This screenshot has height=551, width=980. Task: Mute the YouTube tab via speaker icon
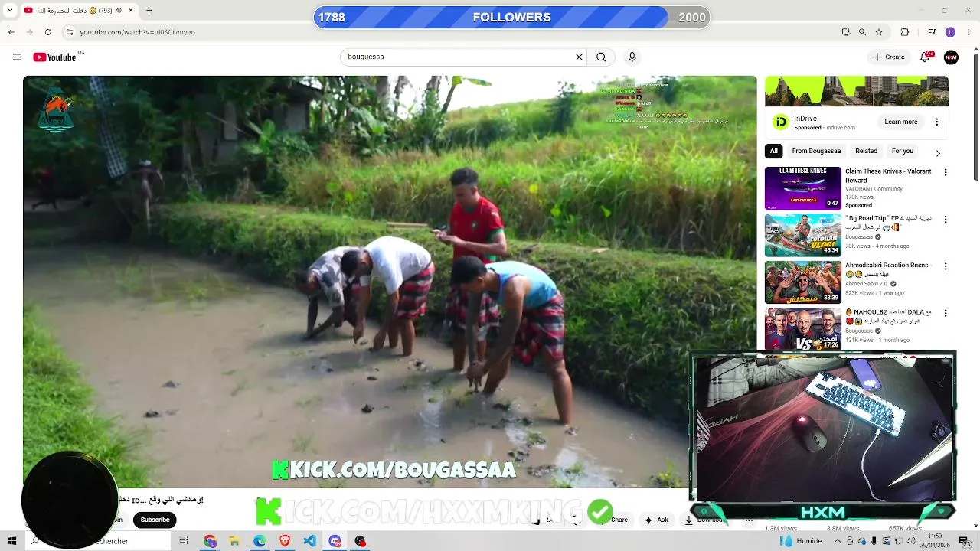[119, 10]
